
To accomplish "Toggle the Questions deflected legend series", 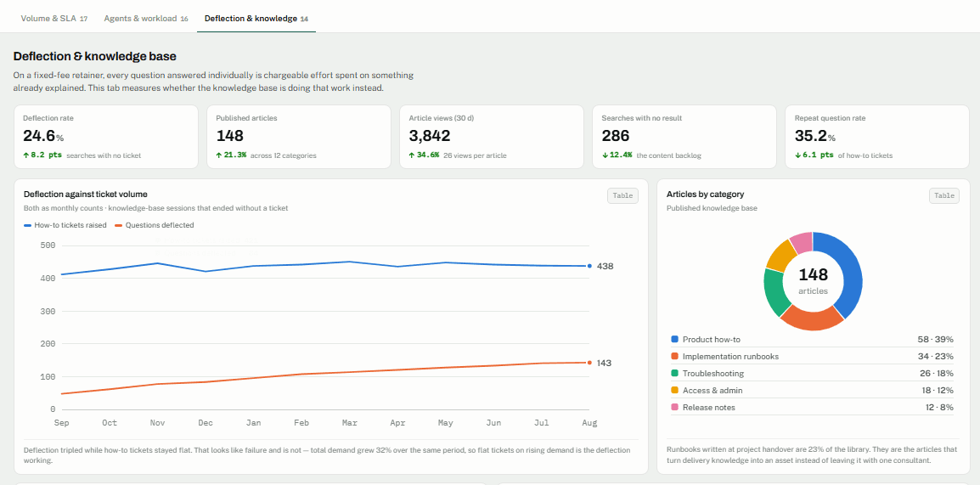I will (x=155, y=225).
